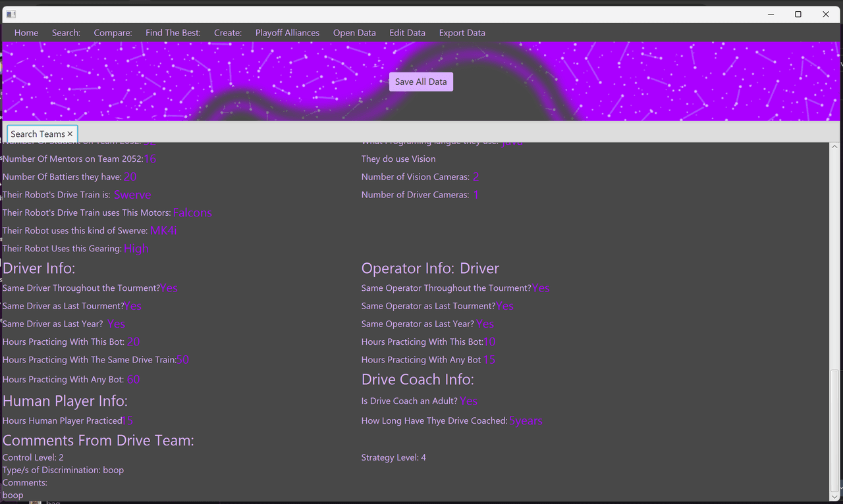Expand the Compare: menu
Screen dimensions: 843x504
click(113, 33)
